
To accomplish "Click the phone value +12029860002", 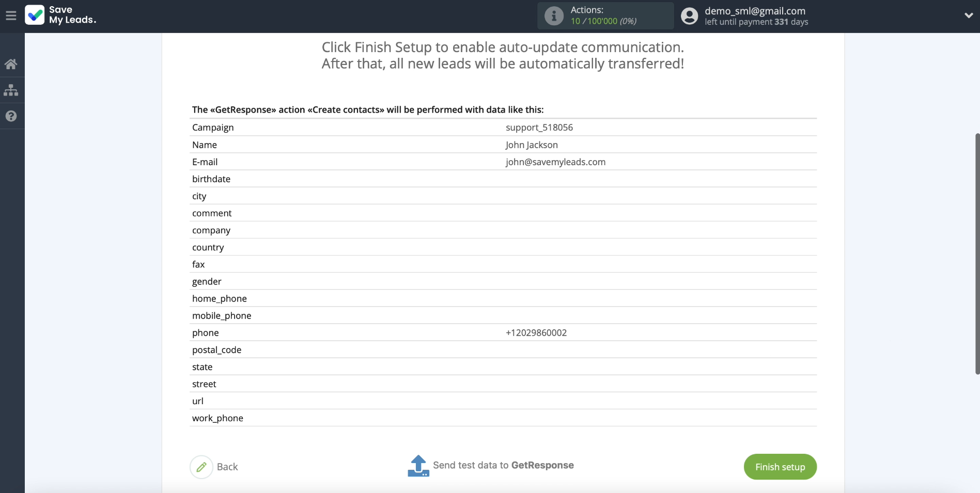I will tap(536, 333).
